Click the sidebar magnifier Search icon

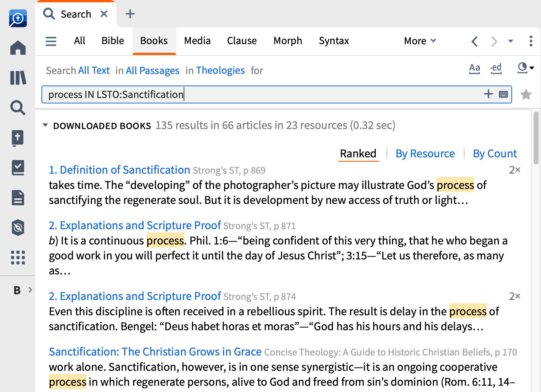[18, 108]
